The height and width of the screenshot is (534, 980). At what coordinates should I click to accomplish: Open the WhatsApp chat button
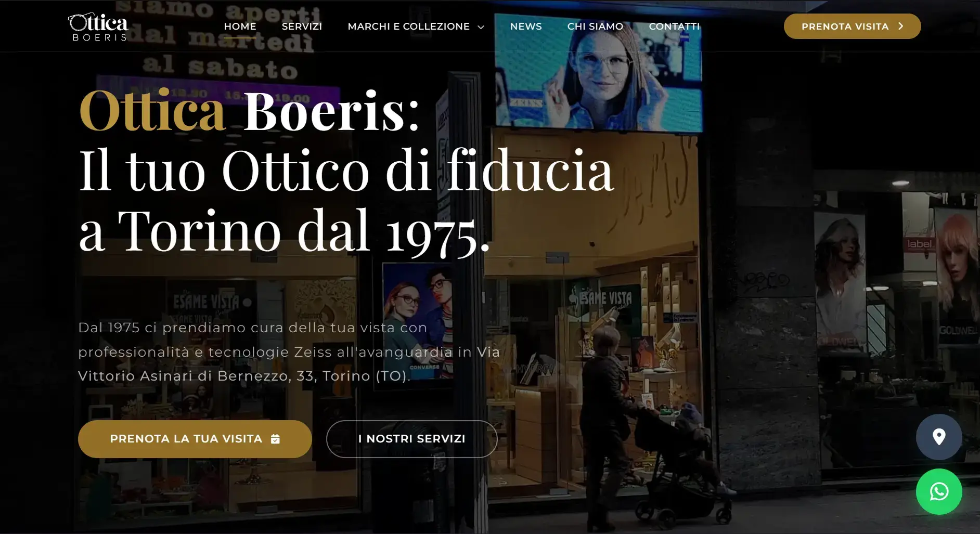click(x=939, y=491)
